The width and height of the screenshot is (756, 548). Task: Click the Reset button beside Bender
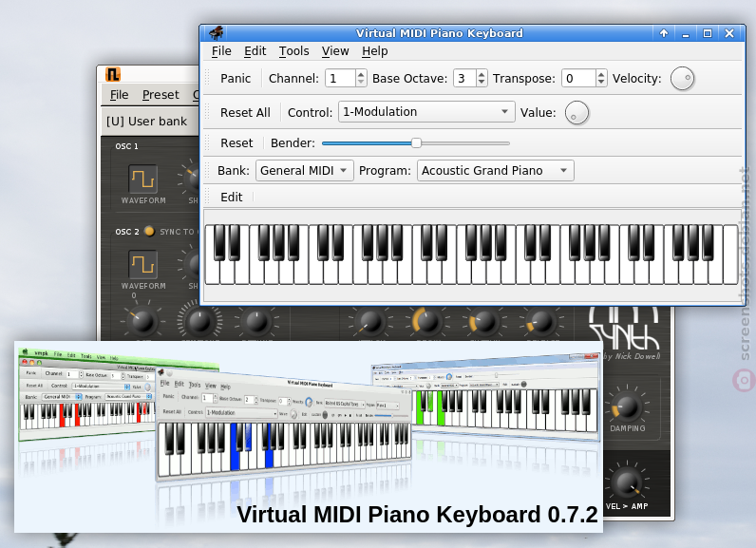(x=236, y=143)
